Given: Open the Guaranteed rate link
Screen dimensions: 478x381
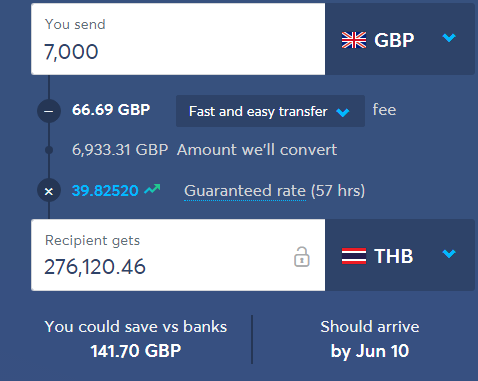Looking at the screenshot, I should tap(245, 191).
